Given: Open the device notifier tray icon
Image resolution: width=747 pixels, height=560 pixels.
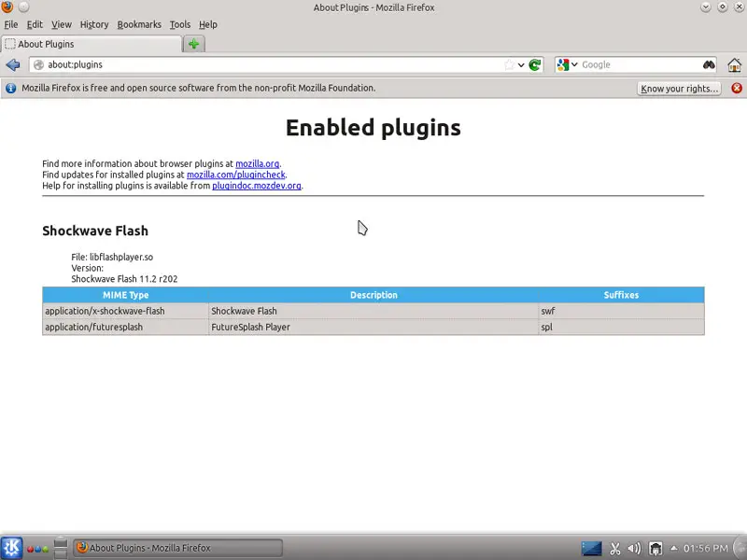Looking at the screenshot, I should coord(655,549).
